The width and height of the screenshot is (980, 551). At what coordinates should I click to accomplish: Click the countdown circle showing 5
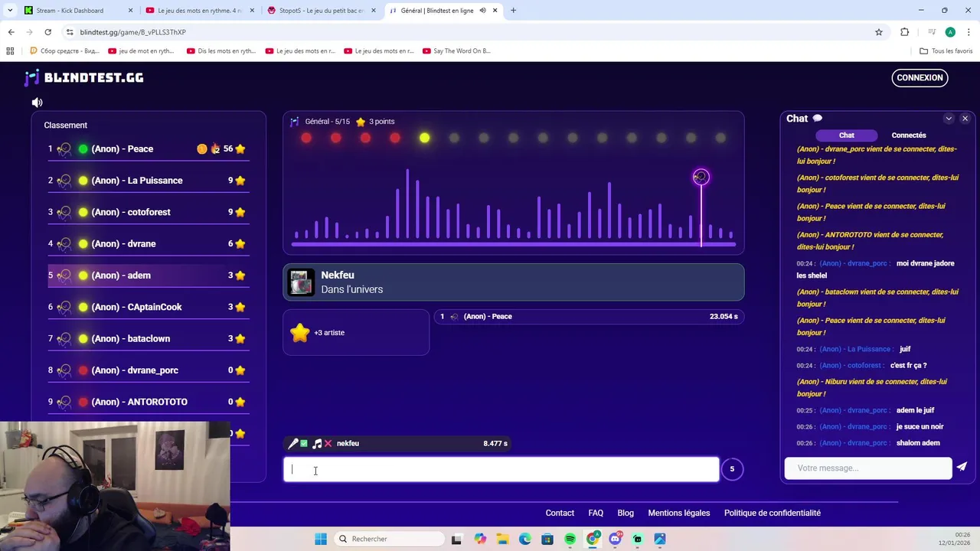[732, 469]
